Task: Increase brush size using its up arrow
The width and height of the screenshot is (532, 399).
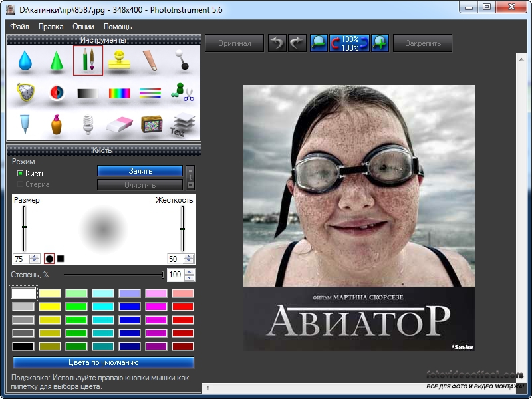Action: point(35,257)
